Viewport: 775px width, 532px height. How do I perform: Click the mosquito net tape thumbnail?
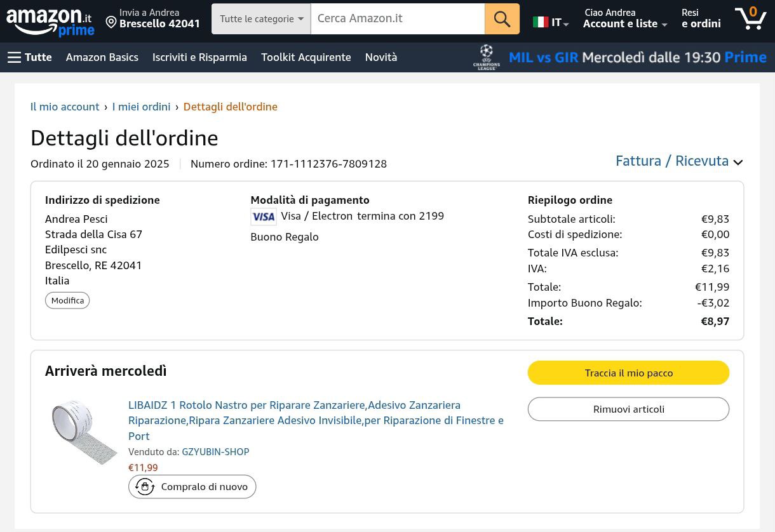(83, 432)
